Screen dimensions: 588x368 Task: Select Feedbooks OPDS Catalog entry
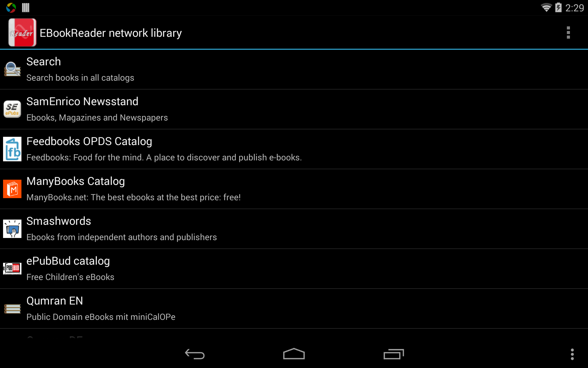click(x=294, y=149)
